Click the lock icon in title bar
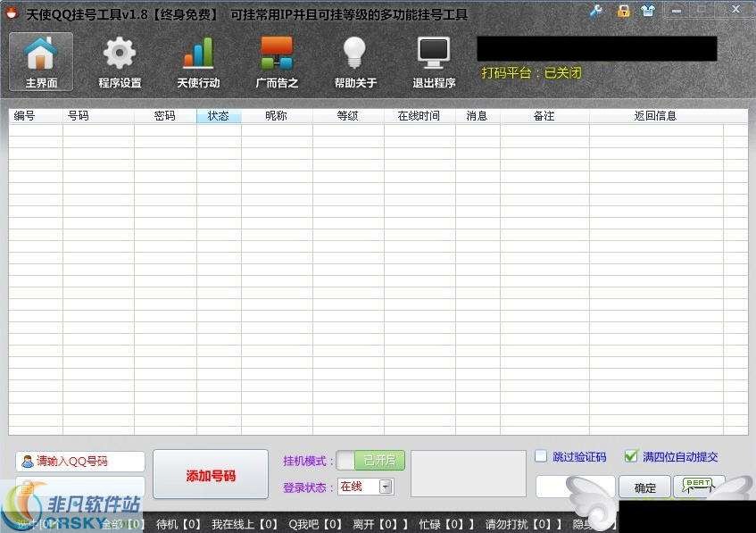756x533 pixels. tap(623, 11)
